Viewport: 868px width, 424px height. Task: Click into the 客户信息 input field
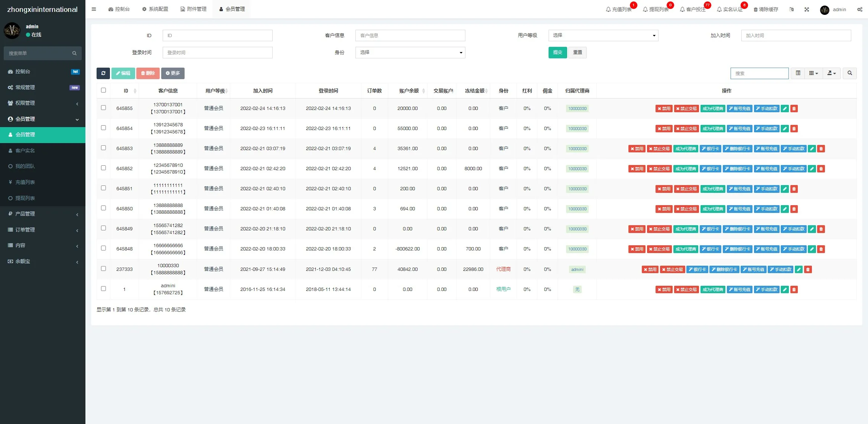[410, 36]
